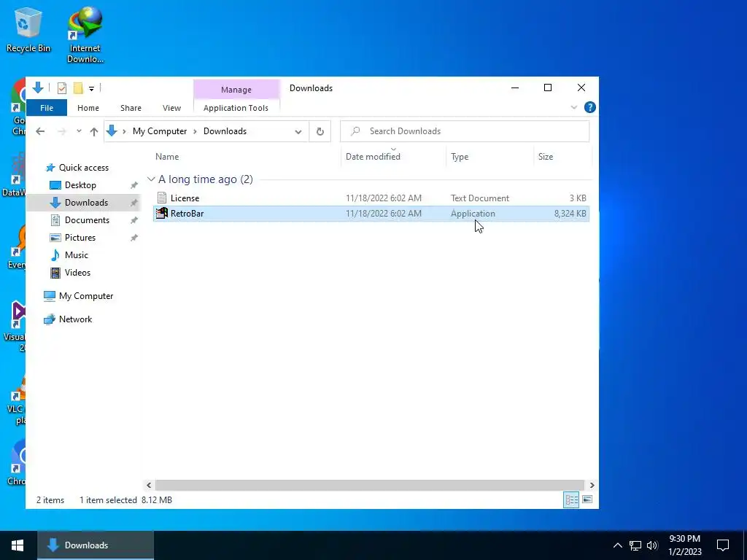Open the taskbar clock and date

point(684,545)
